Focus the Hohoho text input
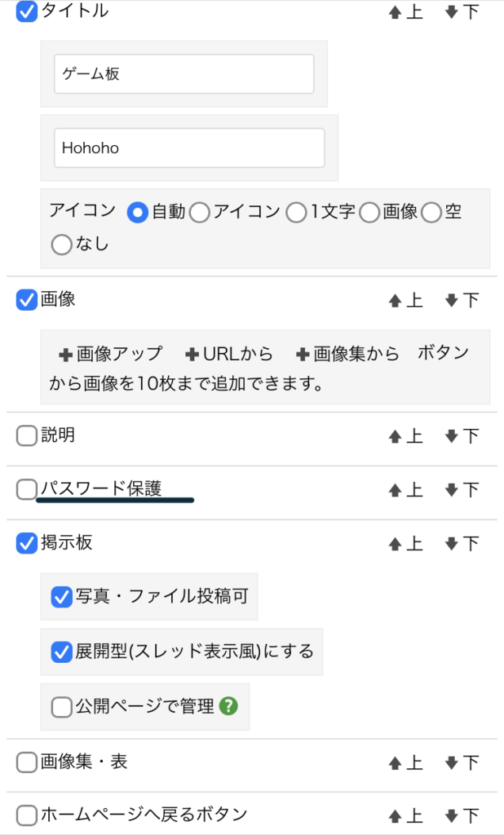The image size is (504, 835). pos(189,148)
